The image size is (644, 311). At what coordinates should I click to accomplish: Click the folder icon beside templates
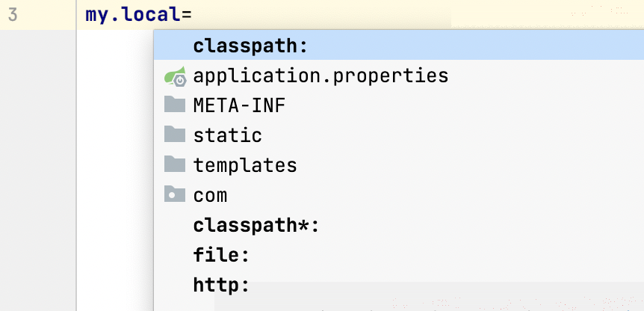pyautogui.click(x=175, y=164)
